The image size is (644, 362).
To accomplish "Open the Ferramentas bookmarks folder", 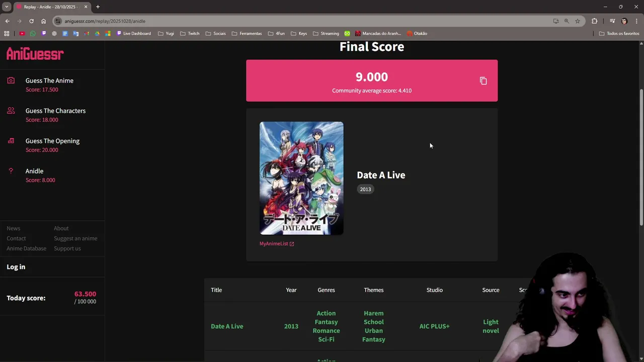I will click(x=247, y=33).
